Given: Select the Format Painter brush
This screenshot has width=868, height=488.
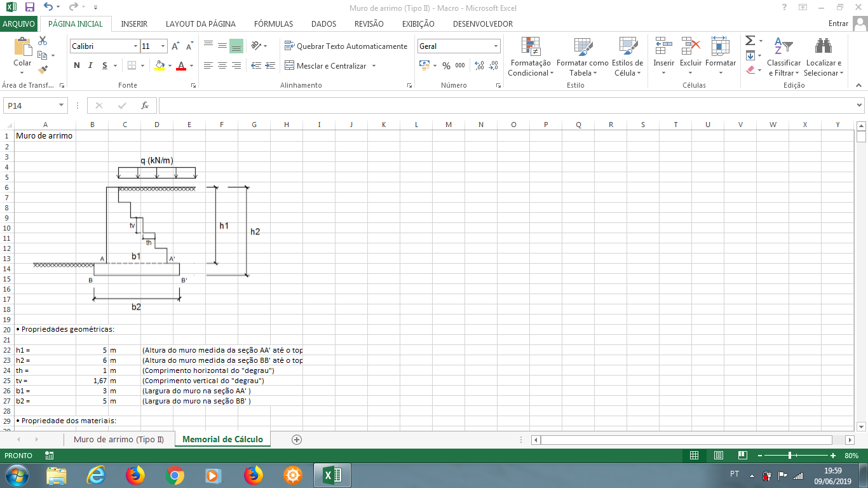Looking at the screenshot, I should [43, 70].
